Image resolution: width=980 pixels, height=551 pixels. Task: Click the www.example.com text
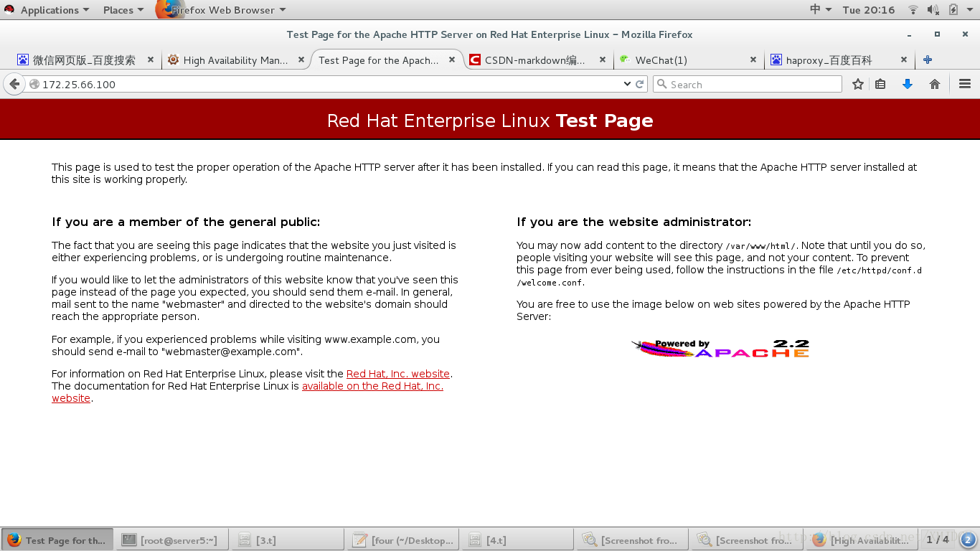coord(370,339)
